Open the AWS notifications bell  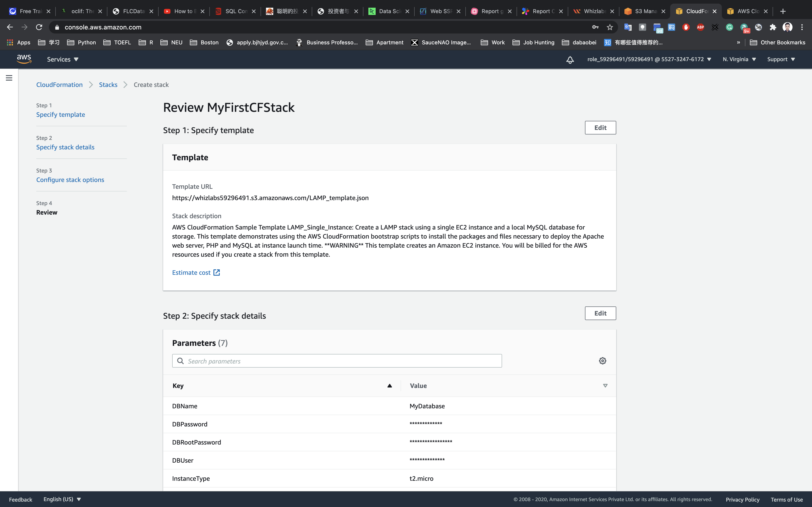coord(570,60)
